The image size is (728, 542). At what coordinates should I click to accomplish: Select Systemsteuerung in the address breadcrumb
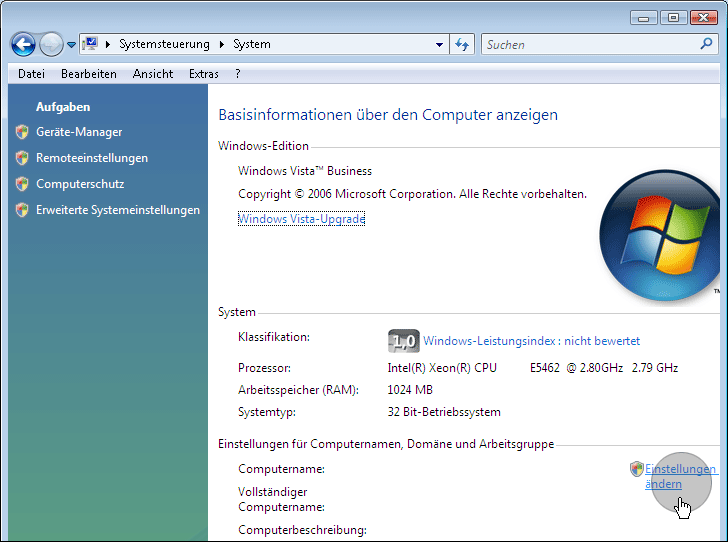click(164, 44)
